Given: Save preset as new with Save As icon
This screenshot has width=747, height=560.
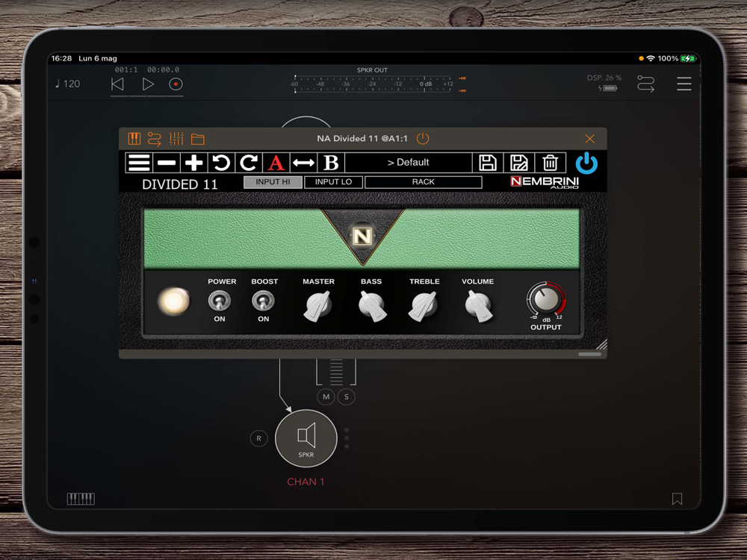Looking at the screenshot, I should point(519,162).
